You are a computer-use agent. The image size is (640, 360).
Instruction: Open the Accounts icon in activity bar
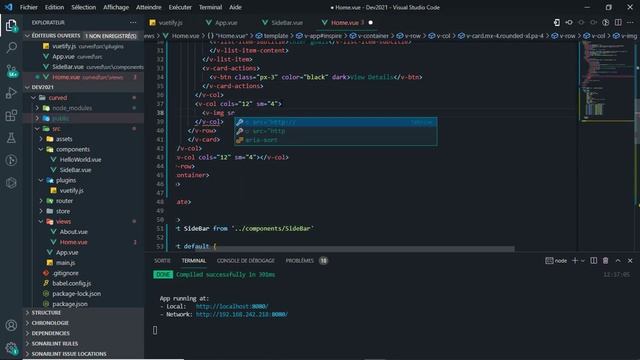click(x=11, y=325)
